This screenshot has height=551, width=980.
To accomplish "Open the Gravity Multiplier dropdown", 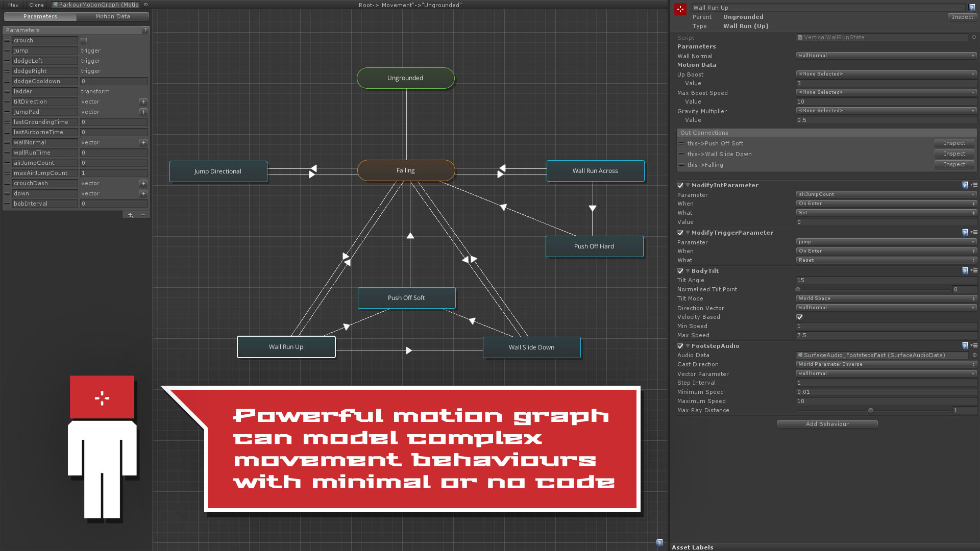I will click(x=886, y=111).
